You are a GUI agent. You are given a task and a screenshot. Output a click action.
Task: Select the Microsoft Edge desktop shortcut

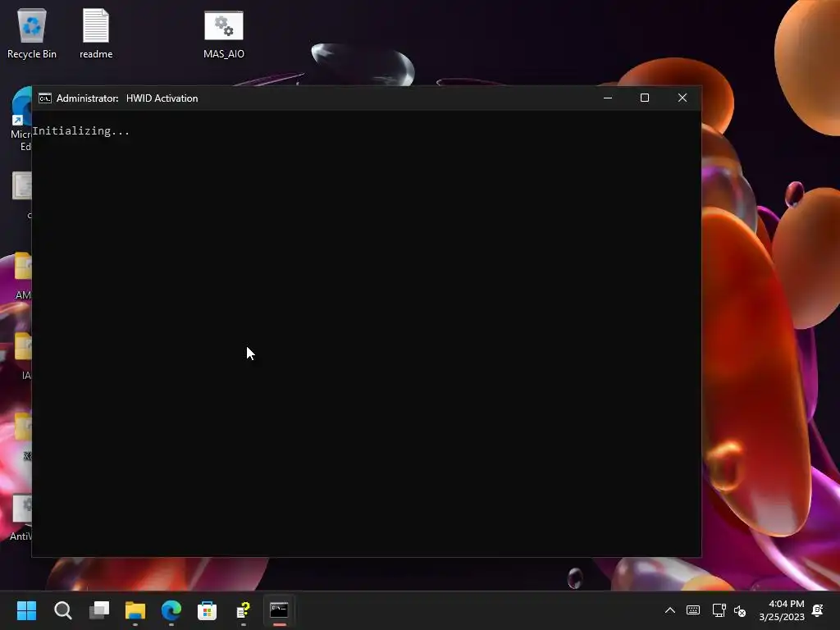[x=21, y=119]
